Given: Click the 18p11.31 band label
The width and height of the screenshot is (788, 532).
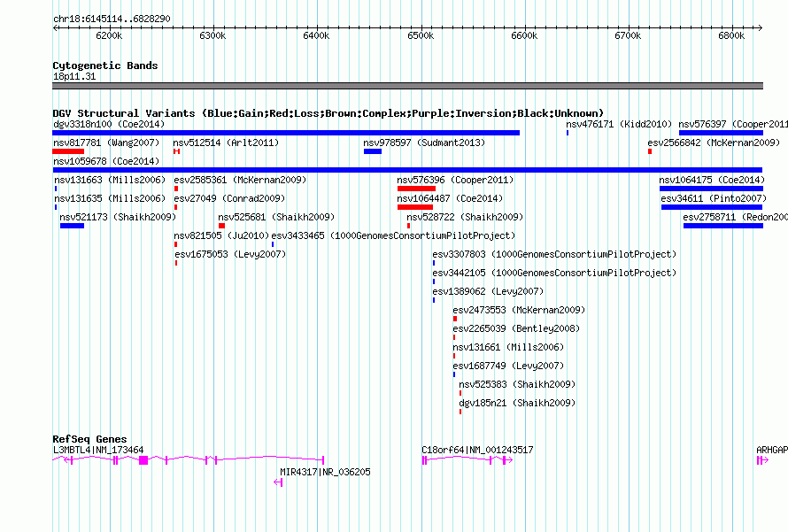Looking at the screenshot, I should pos(74,76).
